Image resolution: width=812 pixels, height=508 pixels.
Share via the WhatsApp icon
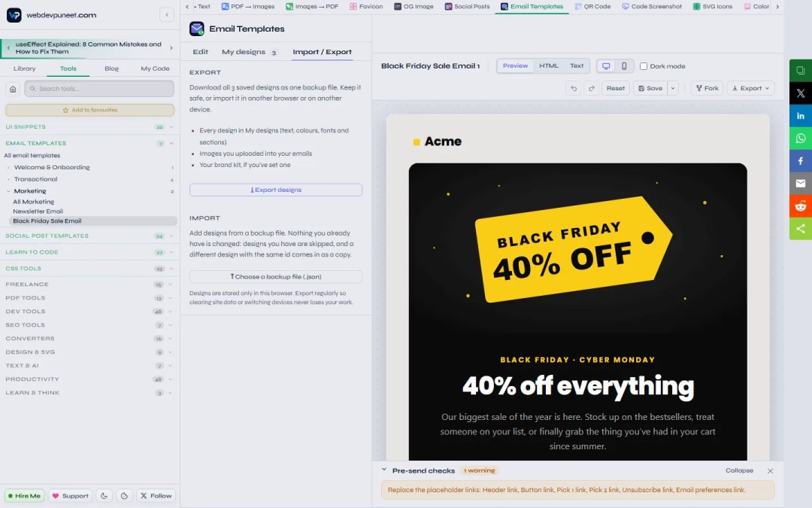click(x=801, y=138)
